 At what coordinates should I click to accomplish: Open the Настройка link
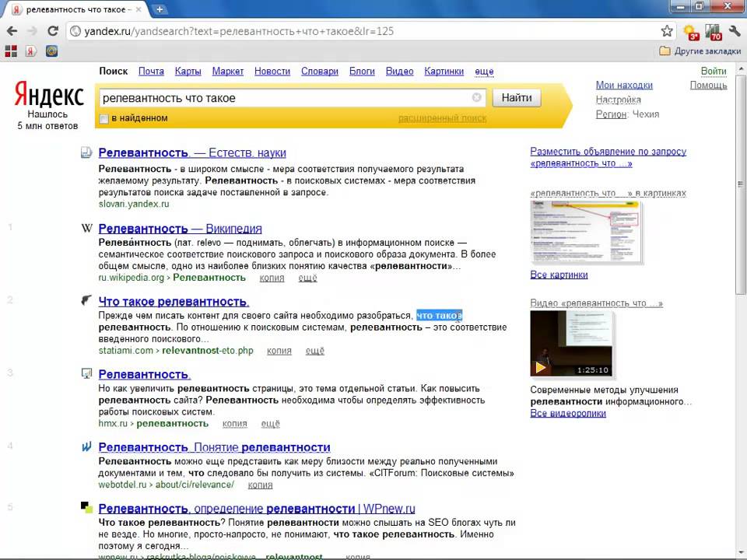(x=618, y=100)
